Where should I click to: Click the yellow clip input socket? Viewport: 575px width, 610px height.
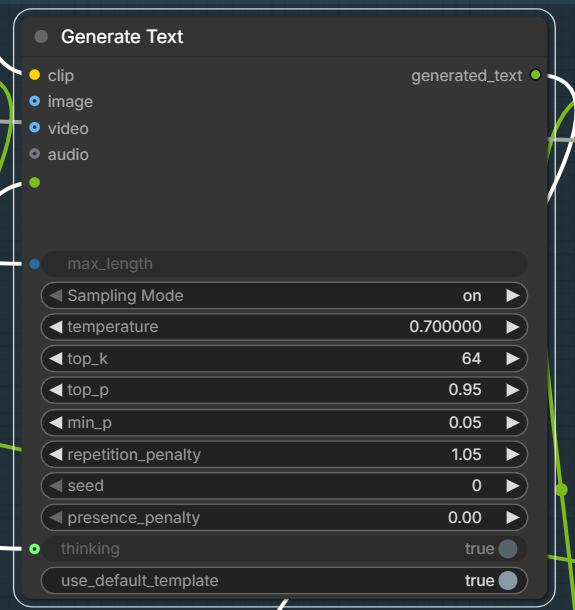tap(35, 75)
